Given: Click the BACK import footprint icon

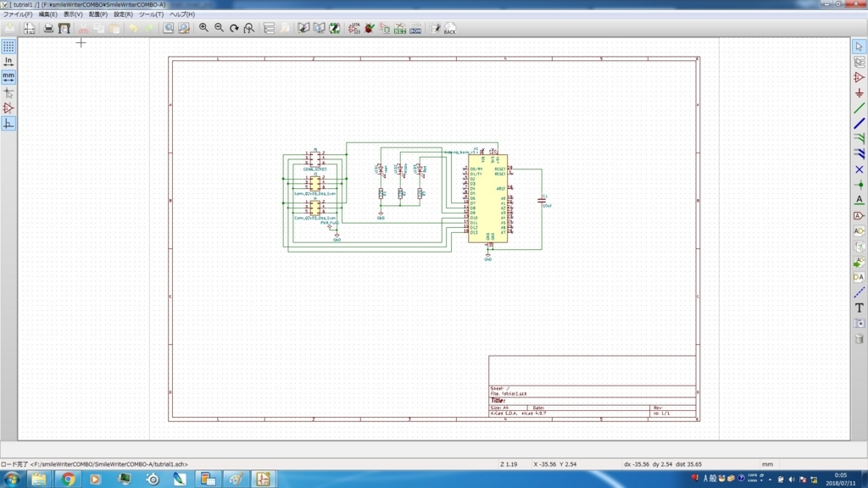Looking at the screenshot, I should 449,28.
